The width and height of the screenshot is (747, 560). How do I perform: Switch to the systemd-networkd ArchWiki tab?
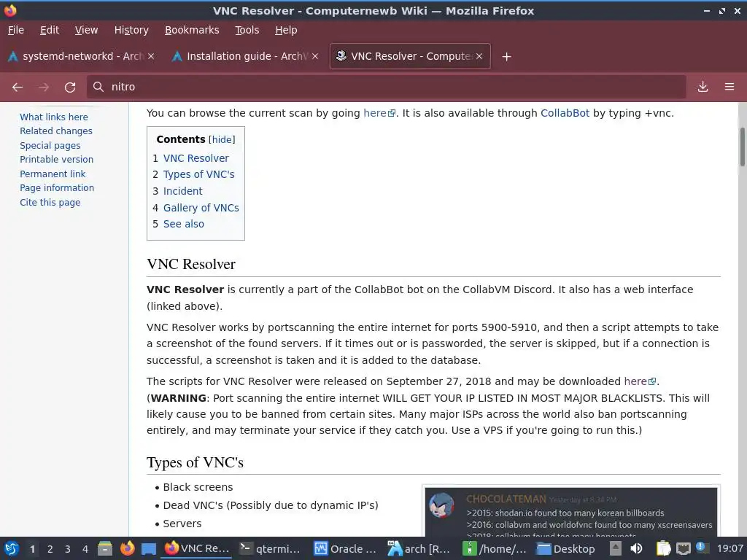[81, 56]
